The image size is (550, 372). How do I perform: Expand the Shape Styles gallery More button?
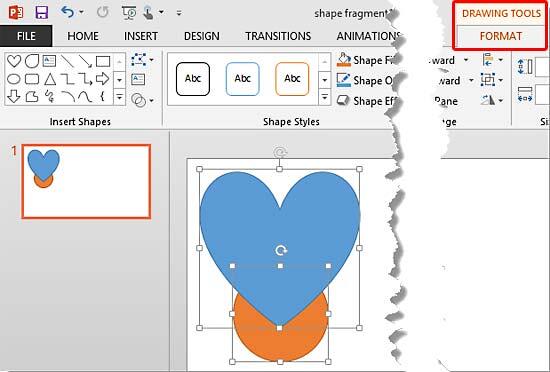click(324, 96)
